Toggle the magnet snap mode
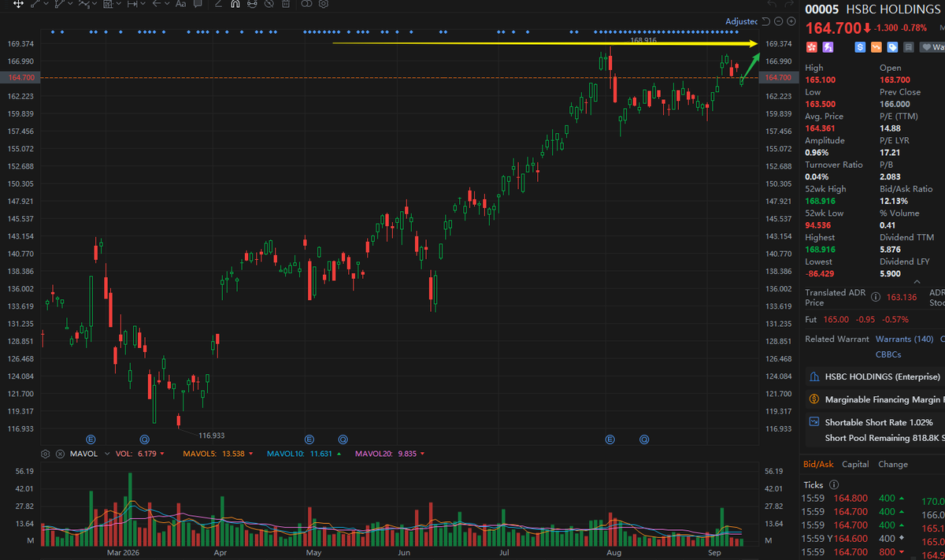Viewport: 945px width, 560px height. tap(235, 4)
